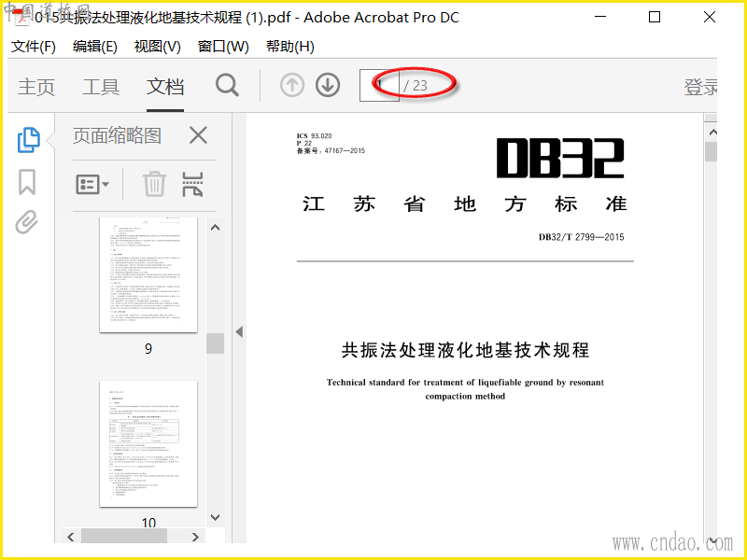Click the large DB32 logo text
The width and height of the screenshot is (747, 560).
click(560, 159)
